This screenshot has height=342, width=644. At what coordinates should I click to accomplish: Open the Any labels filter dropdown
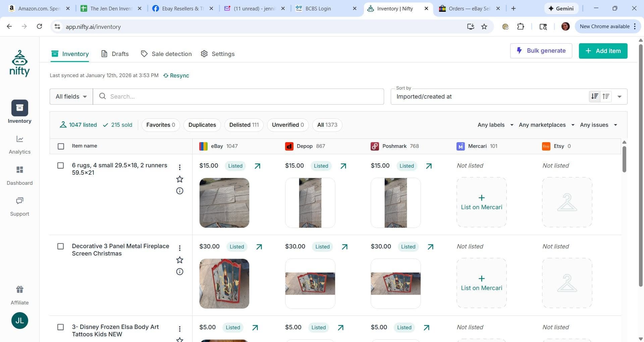click(495, 125)
